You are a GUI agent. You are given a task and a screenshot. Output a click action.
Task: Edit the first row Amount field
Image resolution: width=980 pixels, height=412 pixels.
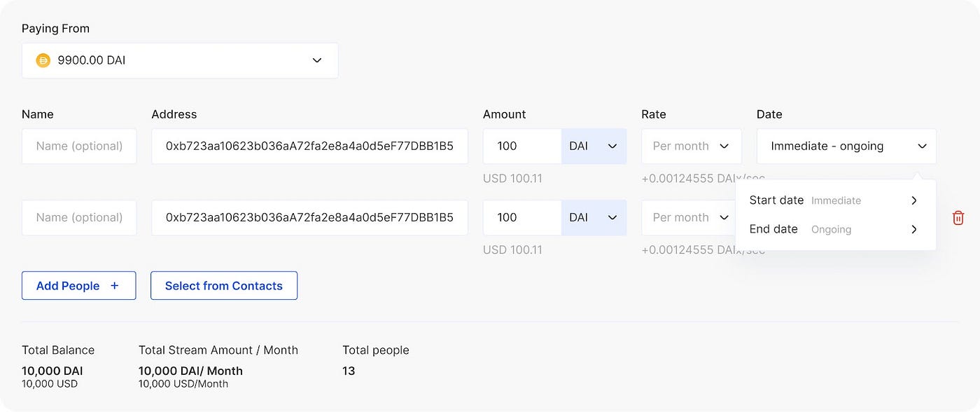tap(522, 146)
